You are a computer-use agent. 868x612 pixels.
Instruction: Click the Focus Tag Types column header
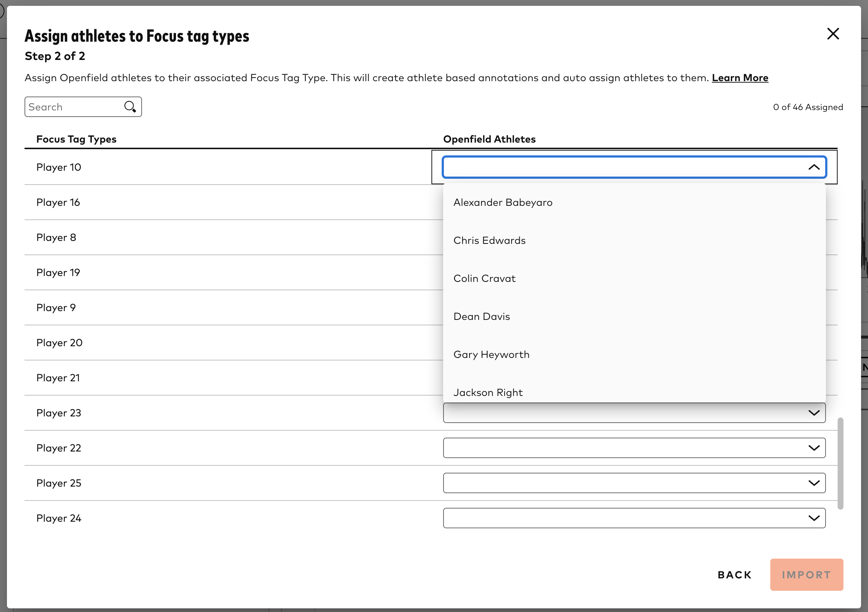[76, 139]
